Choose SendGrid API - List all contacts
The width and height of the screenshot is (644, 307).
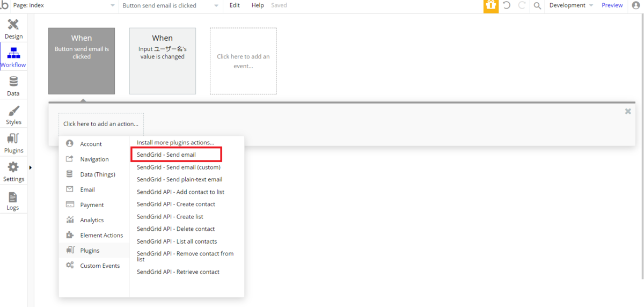click(177, 242)
